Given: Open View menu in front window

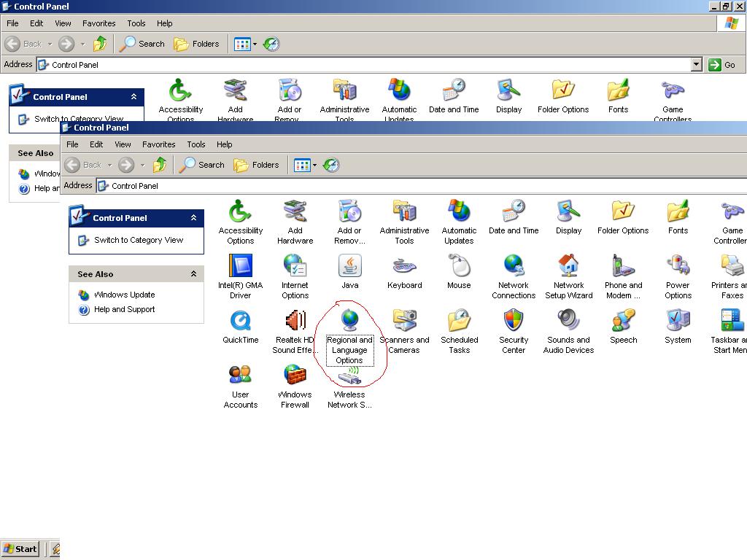Looking at the screenshot, I should 123,144.
